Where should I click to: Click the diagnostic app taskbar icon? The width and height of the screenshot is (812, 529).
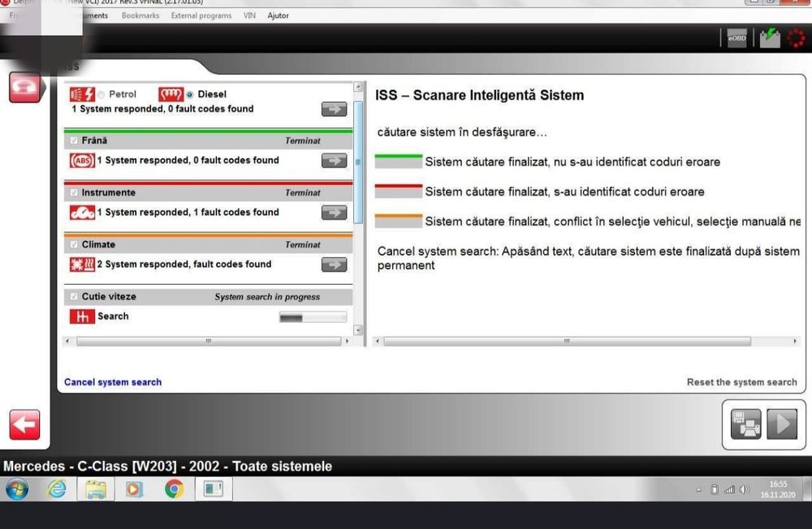[x=214, y=488]
